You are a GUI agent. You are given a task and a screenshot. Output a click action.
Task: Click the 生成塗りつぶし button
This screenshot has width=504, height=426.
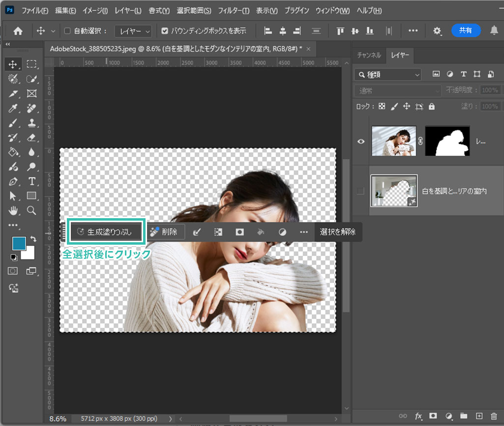[x=106, y=231]
